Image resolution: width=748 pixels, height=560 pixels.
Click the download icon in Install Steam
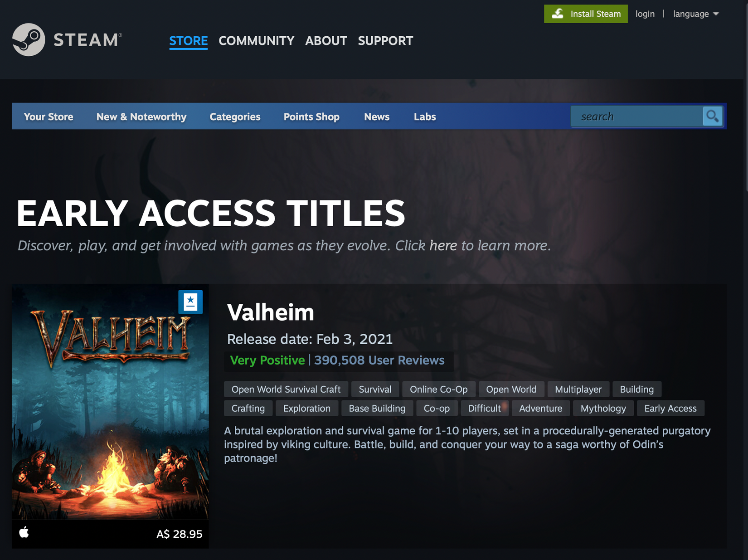pos(558,14)
